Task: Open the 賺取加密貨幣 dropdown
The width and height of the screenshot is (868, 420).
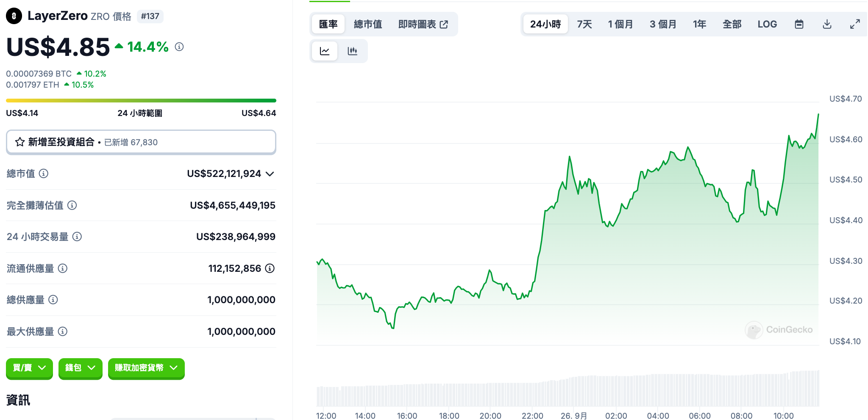Action: click(146, 368)
